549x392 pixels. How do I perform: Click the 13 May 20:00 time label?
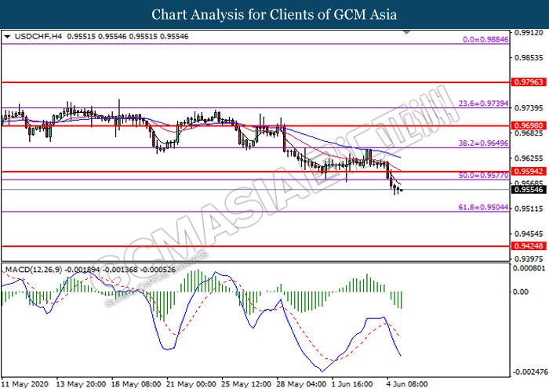coord(81,384)
